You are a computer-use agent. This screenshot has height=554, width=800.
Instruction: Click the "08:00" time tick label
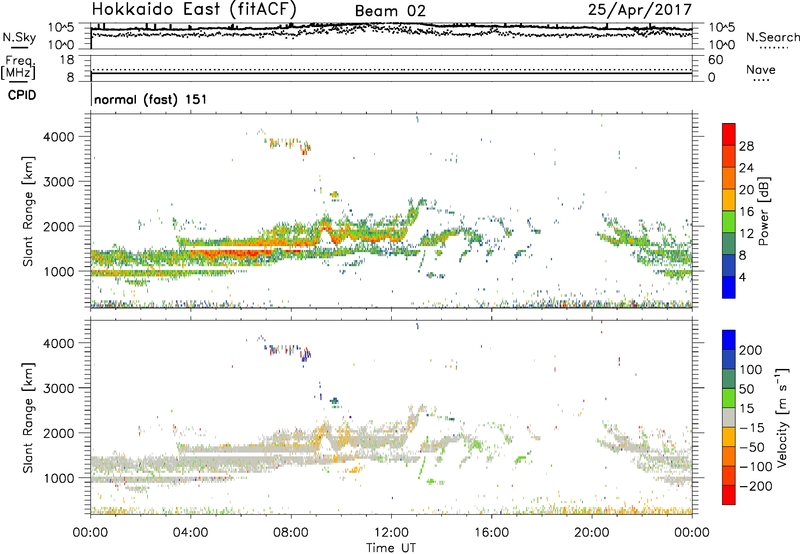click(x=291, y=533)
